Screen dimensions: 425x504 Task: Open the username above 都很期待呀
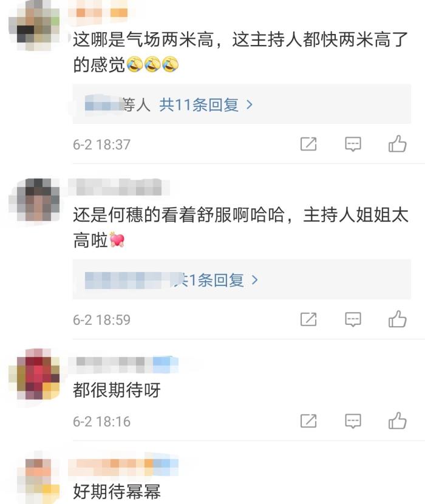(123, 365)
